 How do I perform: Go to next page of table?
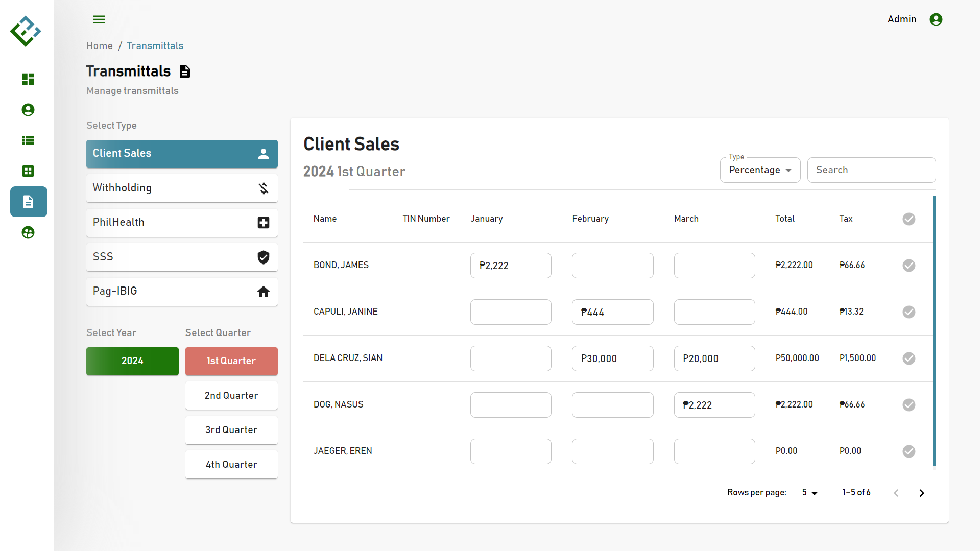[x=921, y=493]
